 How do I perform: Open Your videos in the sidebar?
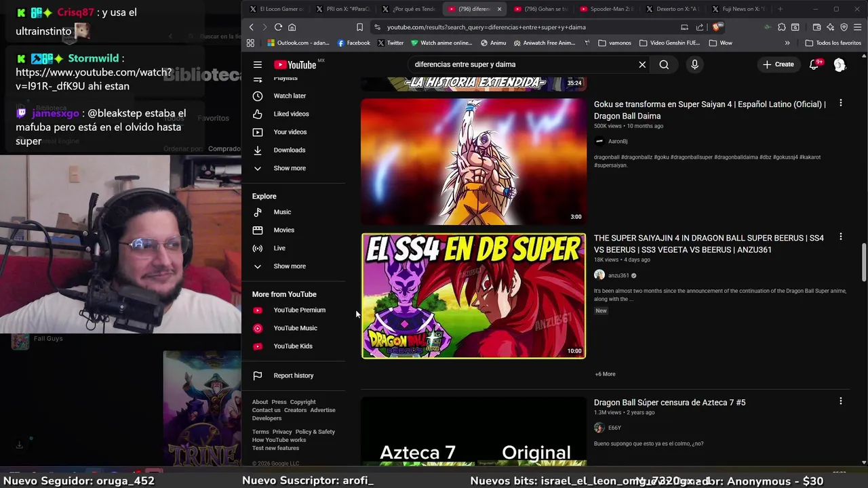290,132
